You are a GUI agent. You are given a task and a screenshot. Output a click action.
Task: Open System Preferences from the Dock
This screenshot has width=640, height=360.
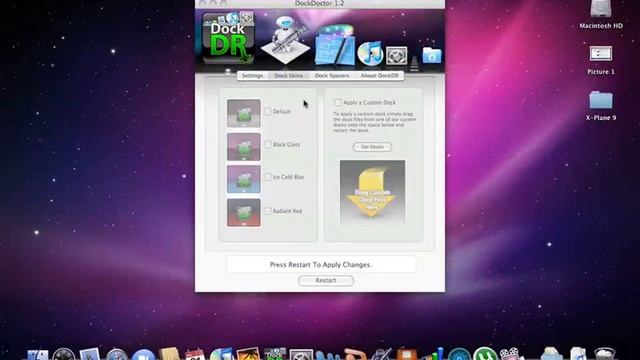[301, 354]
